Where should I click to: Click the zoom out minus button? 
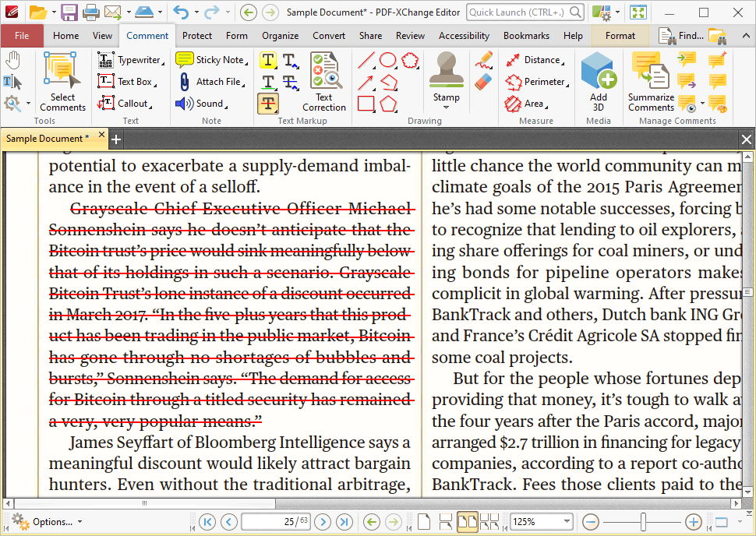click(x=591, y=521)
